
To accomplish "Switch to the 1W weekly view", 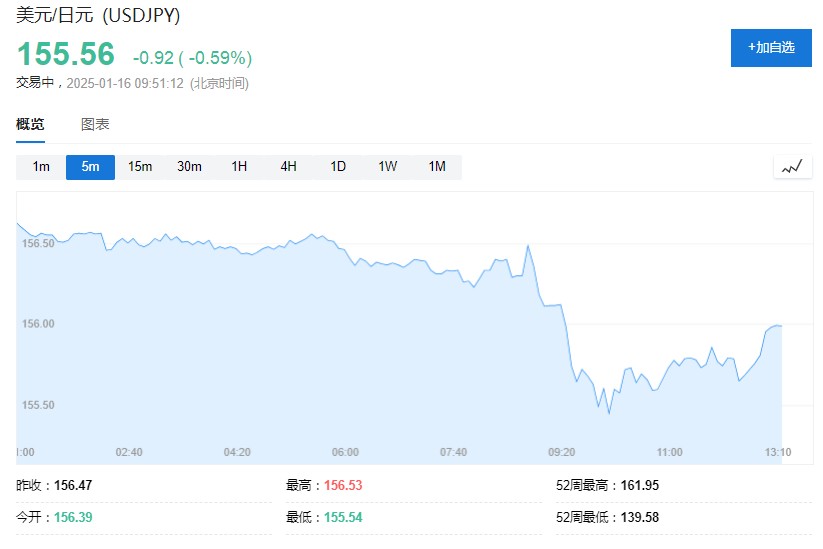I will (x=387, y=167).
